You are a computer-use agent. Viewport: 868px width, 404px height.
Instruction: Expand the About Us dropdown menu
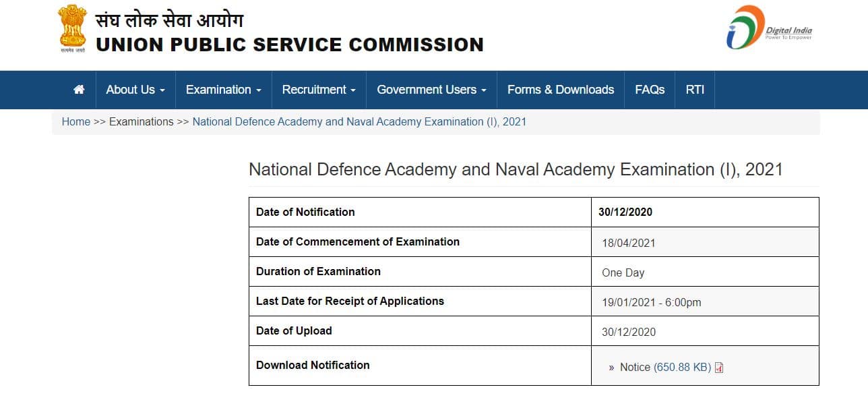tap(135, 90)
